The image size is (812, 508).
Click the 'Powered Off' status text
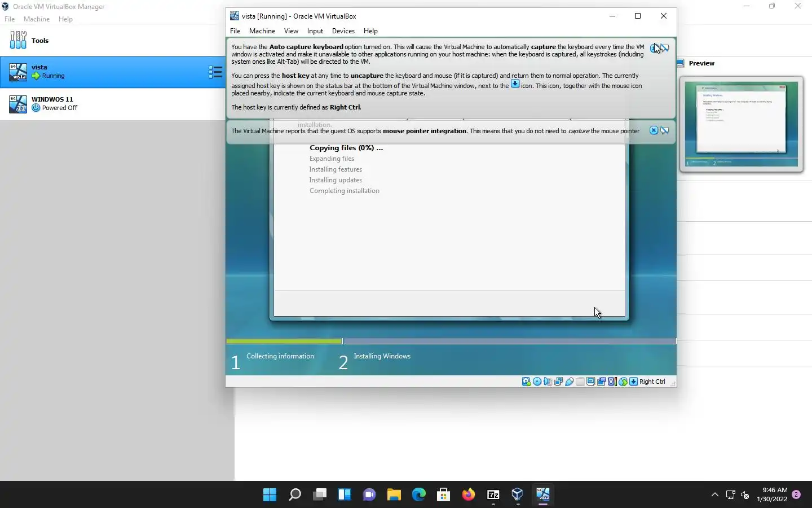(x=60, y=108)
